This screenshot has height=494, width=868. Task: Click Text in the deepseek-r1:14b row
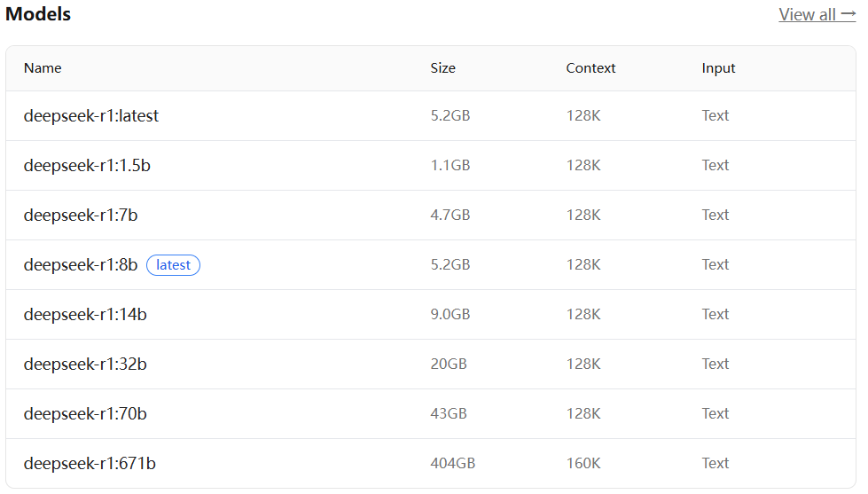(x=716, y=314)
